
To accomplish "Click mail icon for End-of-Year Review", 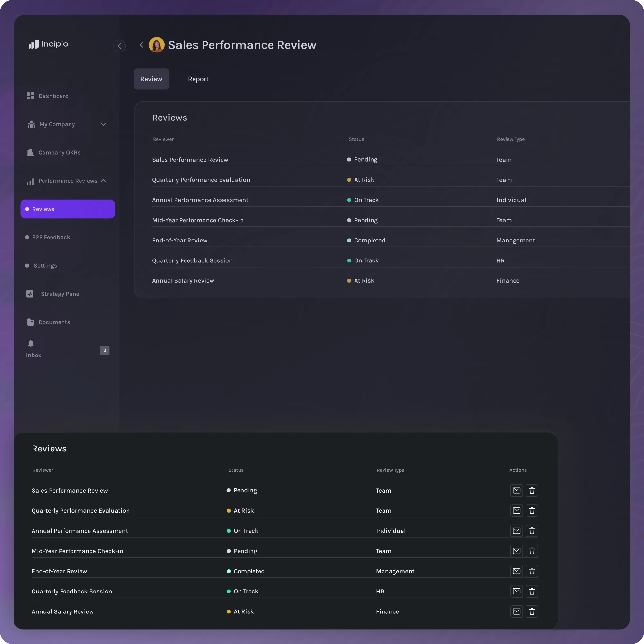I will (x=516, y=571).
